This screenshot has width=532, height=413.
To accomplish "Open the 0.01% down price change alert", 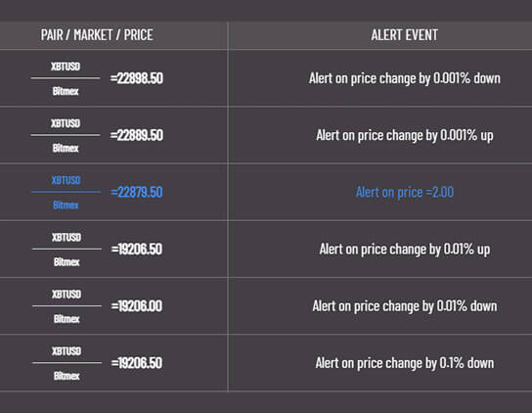I will click(x=405, y=306).
